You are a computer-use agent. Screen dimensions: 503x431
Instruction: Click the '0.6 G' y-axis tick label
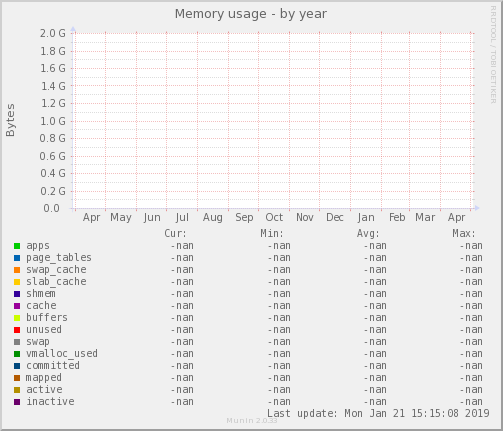coord(53,156)
